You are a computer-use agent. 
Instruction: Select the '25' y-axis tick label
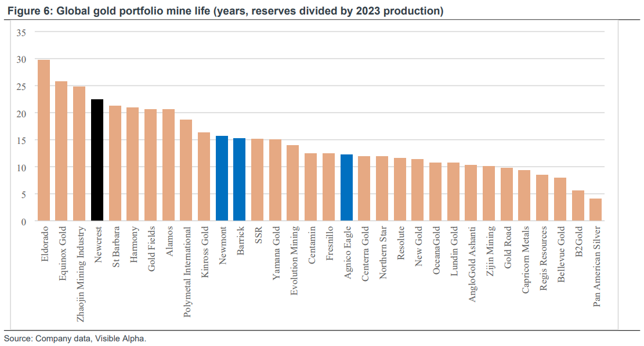[x=21, y=86]
